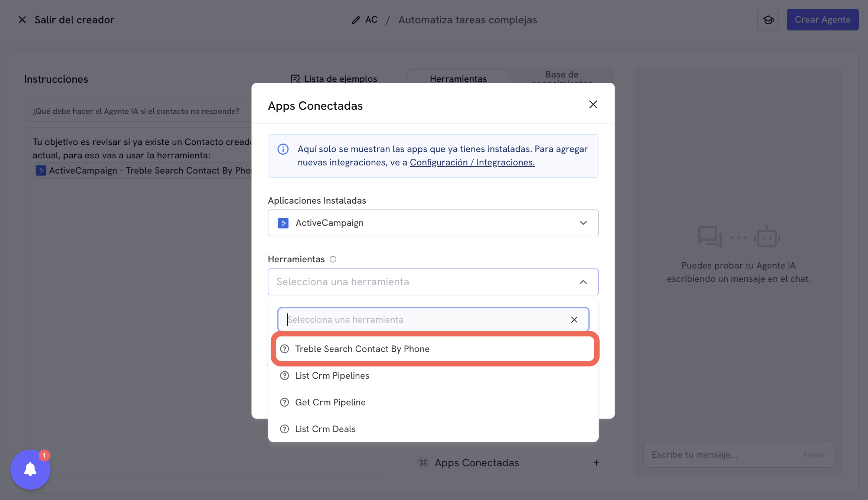
Task: Switch to the Herramientas tab
Action: point(458,78)
